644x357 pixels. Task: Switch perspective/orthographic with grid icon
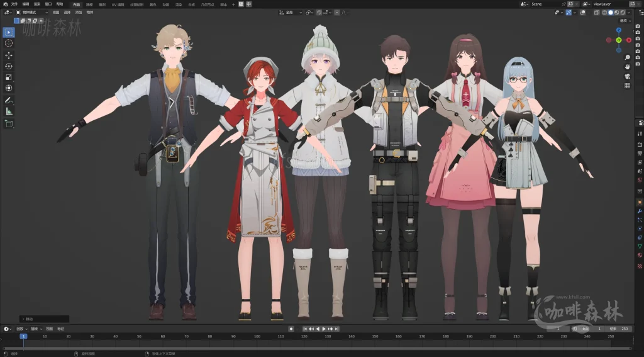point(627,86)
